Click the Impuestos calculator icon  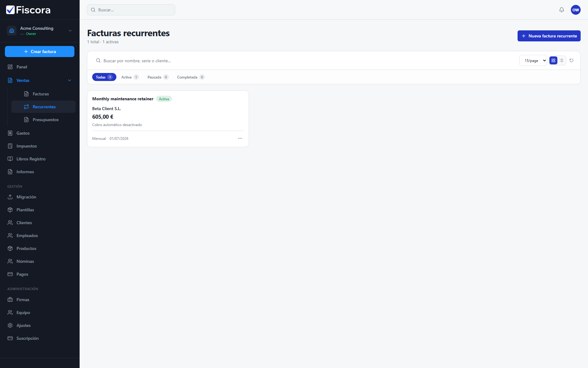click(10, 146)
